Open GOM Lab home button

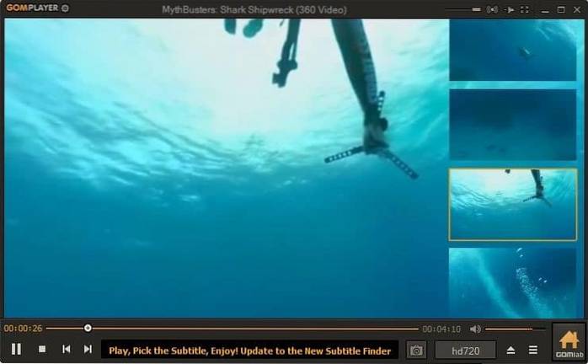tap(568, 343)
